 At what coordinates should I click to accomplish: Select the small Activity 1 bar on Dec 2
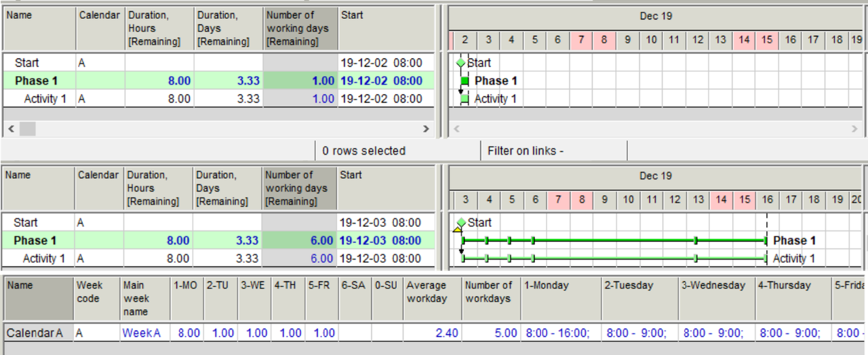(465, 98)
